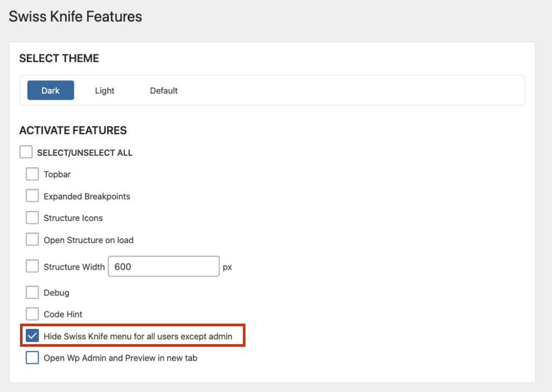Tick the Select/Unselect All checkbox

coord(26,152)
